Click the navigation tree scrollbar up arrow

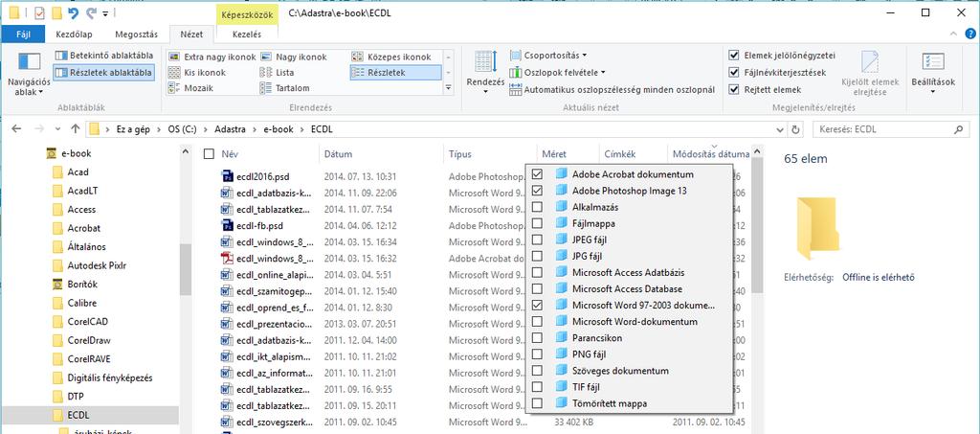[x=186, y=152]
